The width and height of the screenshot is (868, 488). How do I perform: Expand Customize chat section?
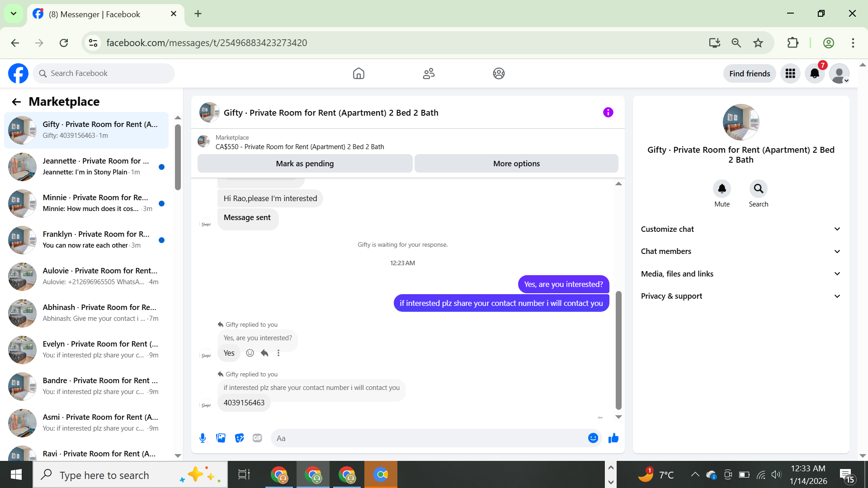(741, 229)
